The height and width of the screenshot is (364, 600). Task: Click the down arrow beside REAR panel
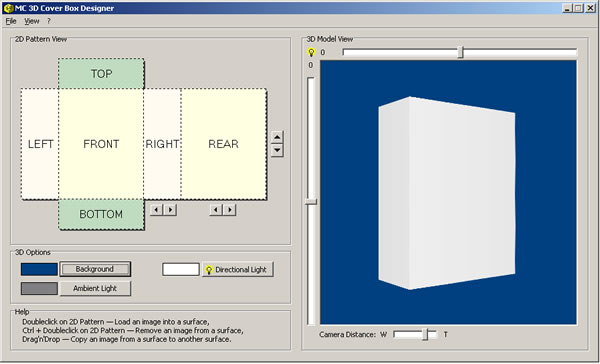[277, 150]
